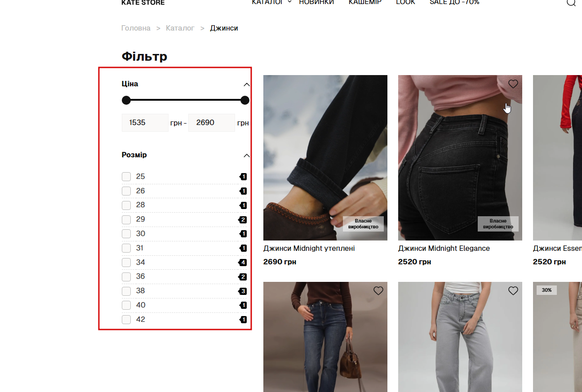Screen dimensions: 582x392
Task: Check the size 34 checkbox
Action: tap(126, 263)
